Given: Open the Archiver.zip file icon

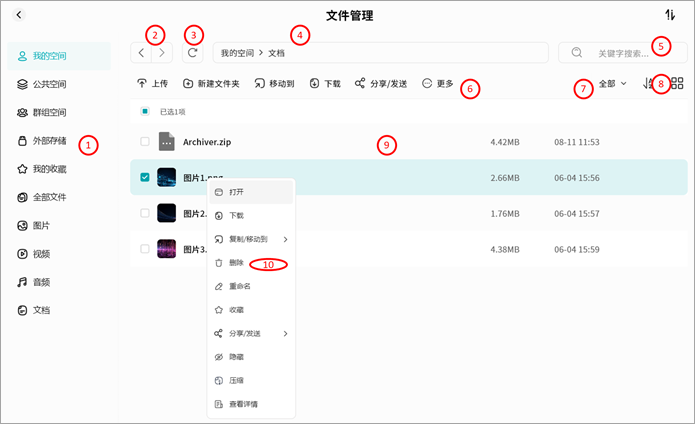Looking at the screenshot, I should (x=167, y=142).
